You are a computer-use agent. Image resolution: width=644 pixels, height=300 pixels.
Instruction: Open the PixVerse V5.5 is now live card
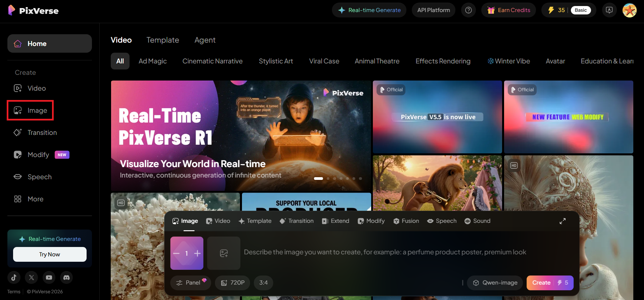click(x=437, y=117)
